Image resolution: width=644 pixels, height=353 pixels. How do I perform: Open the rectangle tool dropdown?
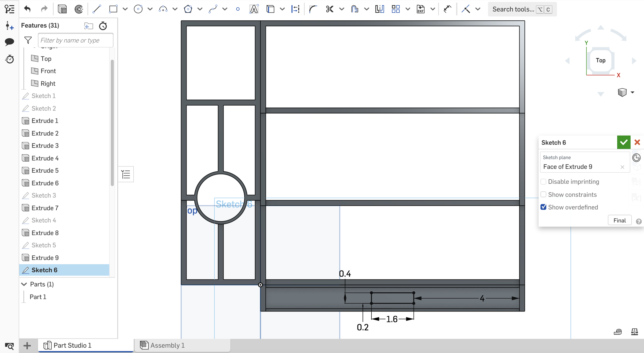point(125,9)
